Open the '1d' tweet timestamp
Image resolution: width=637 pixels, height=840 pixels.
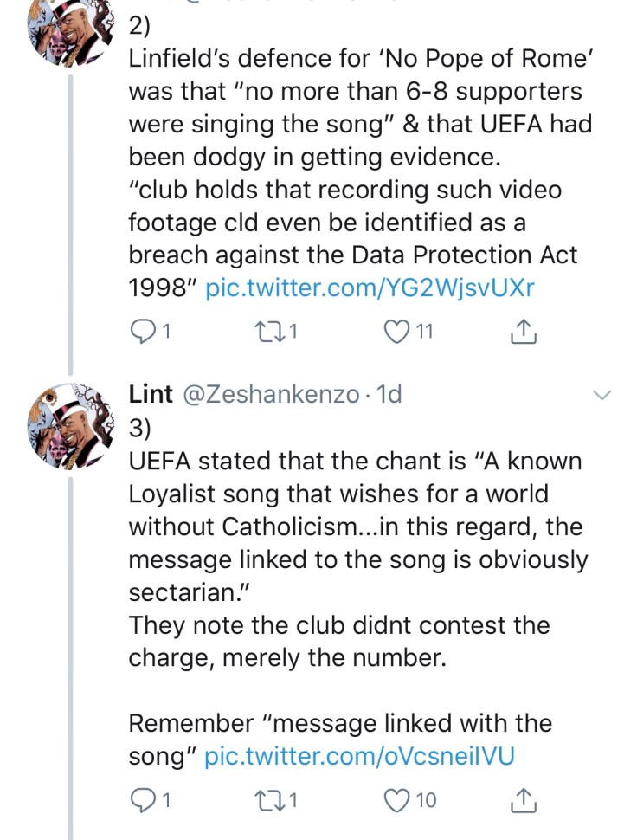click(x=389, y=395)
